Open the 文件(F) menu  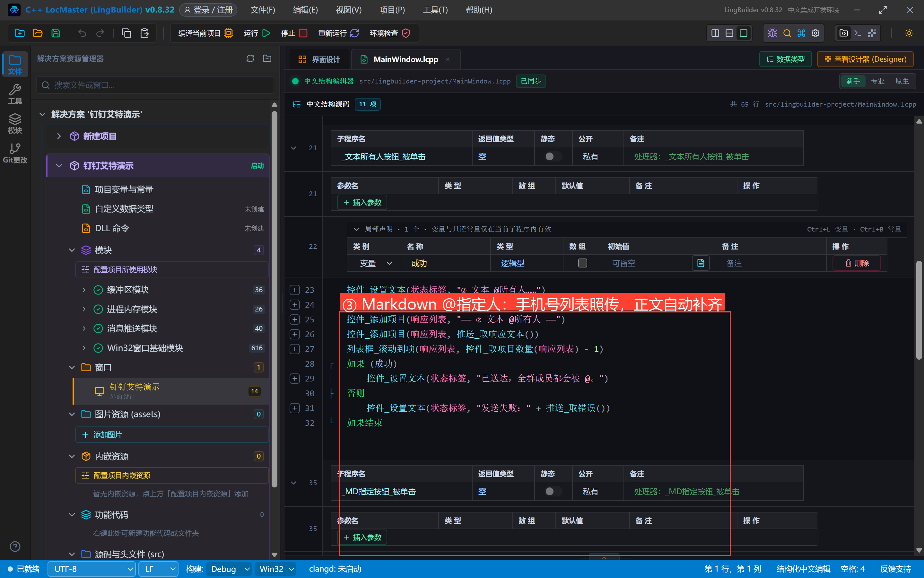263,10
